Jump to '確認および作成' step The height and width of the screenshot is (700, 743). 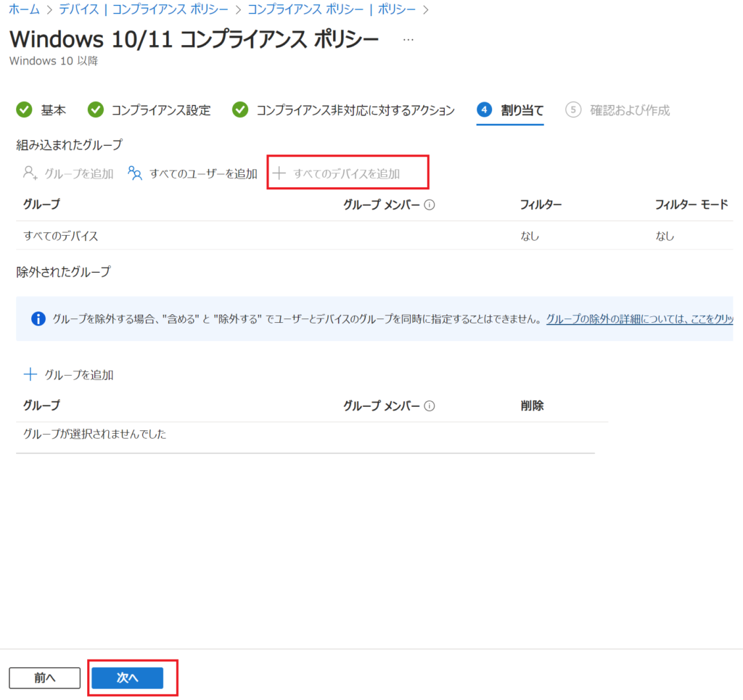click(x=617, y=110)
